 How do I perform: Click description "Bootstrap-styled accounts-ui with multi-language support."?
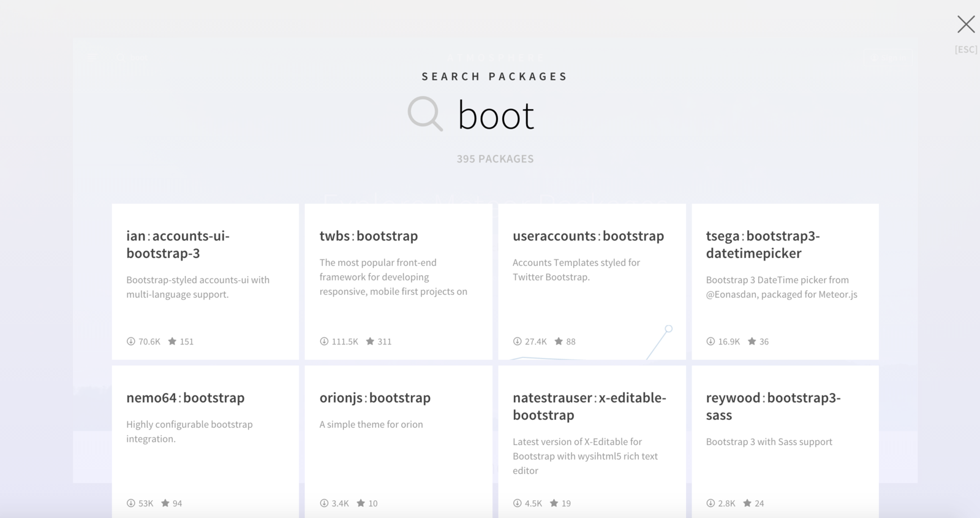tap(198, 287)
